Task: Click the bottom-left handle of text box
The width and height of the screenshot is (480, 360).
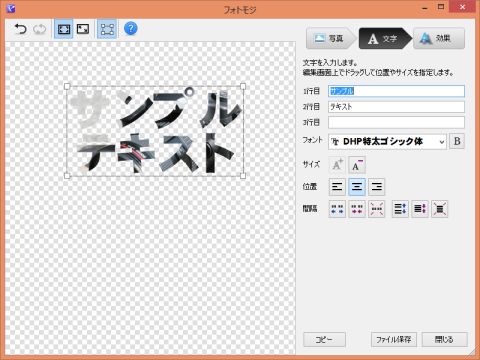Action: point(67,176)
